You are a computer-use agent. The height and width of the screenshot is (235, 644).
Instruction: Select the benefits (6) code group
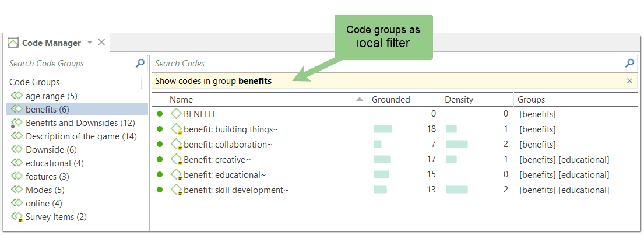click(77, 109)
